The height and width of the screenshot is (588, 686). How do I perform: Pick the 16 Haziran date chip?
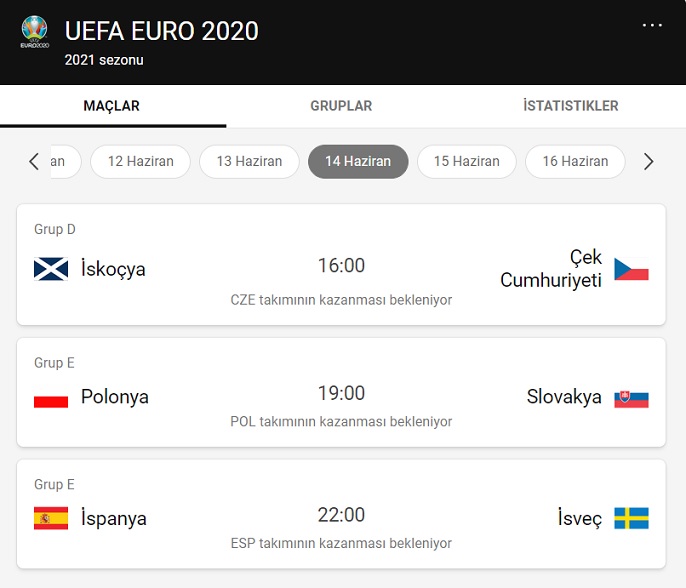click(x=575, y=161)
